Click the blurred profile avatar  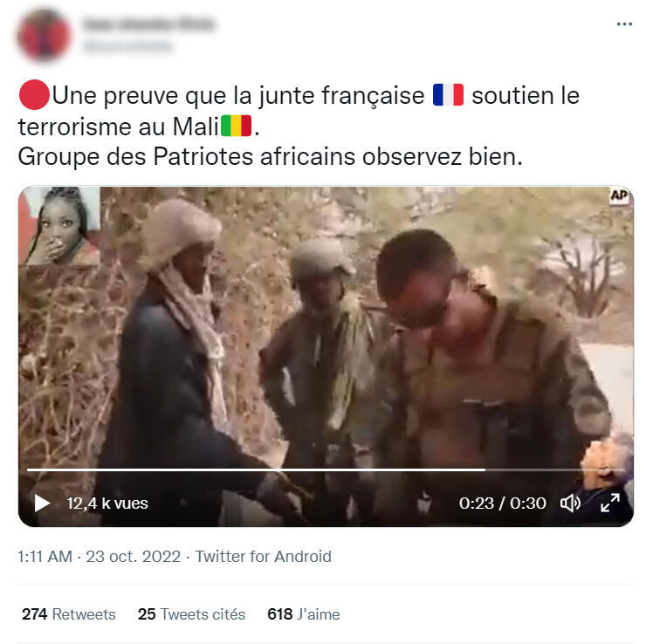44,36
